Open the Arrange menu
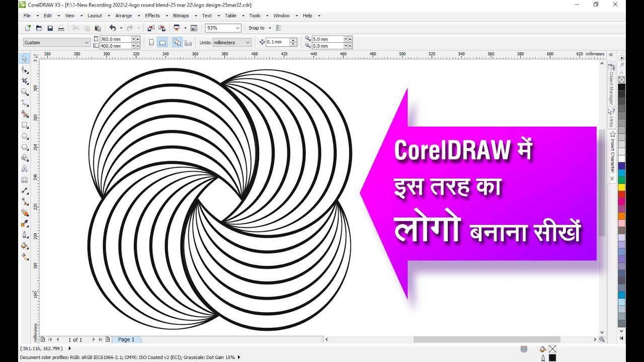The width and height of the screenshot is (644, 362). click(123, 16)
